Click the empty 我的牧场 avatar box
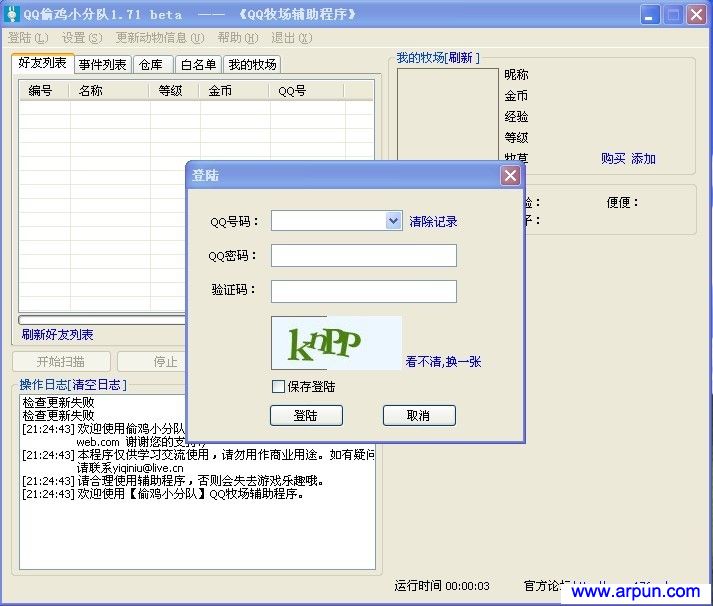Screen dimensions: 713x606 447,114
